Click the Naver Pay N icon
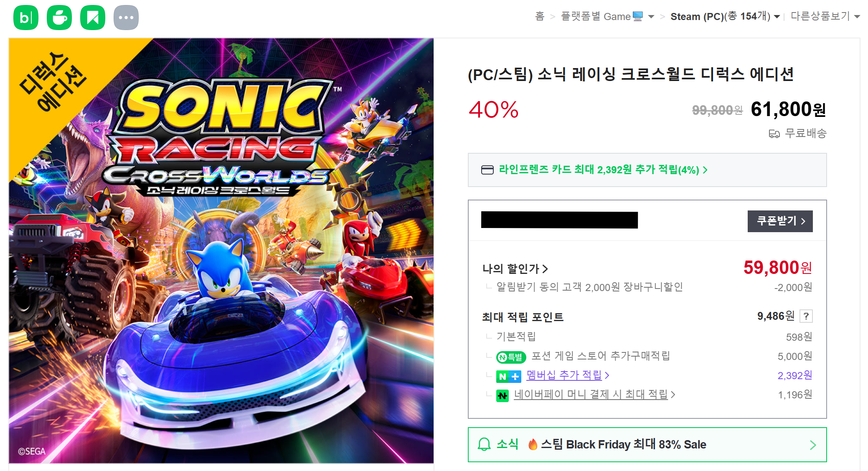 click(x=503, y=395)
